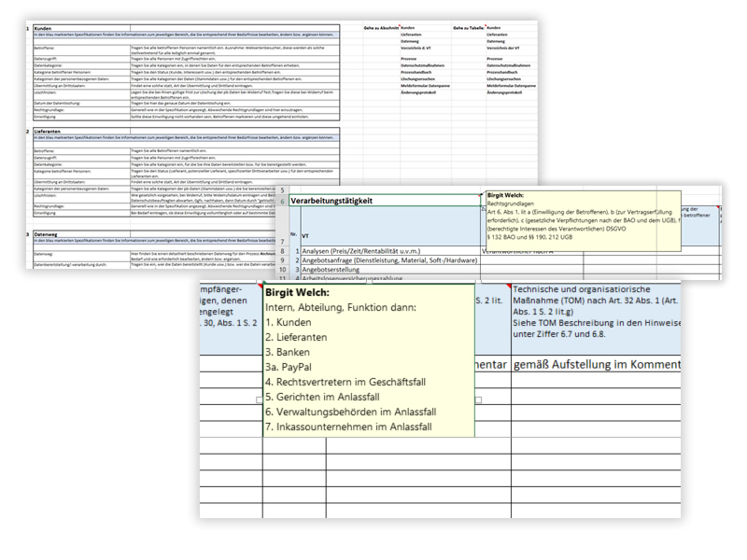This screenshot has width=747, height=560.
Task: Jump to Verzeichnis d. VT section
Action: pos(416,48)
